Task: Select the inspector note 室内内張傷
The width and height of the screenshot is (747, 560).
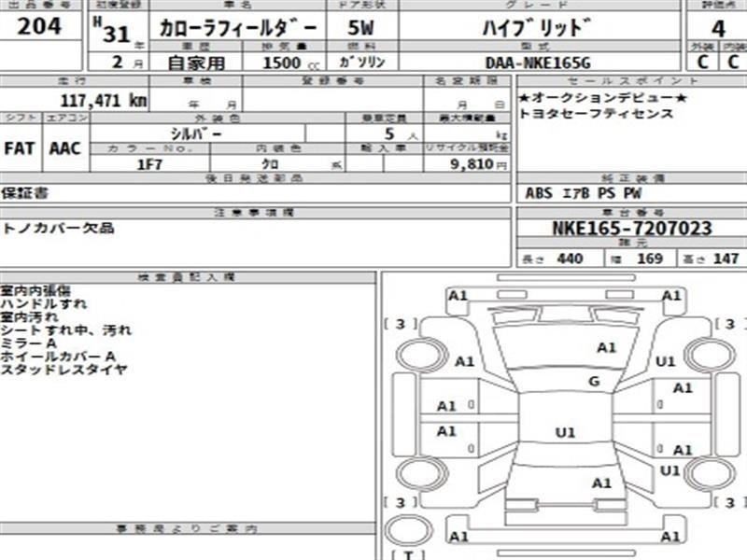Action: (x=35, y=290)
